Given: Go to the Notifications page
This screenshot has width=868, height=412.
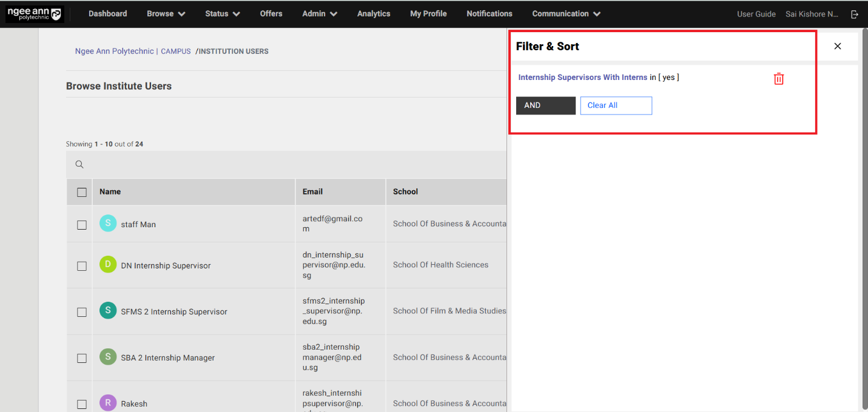Looking at the screenshot, I should (489, 14).
